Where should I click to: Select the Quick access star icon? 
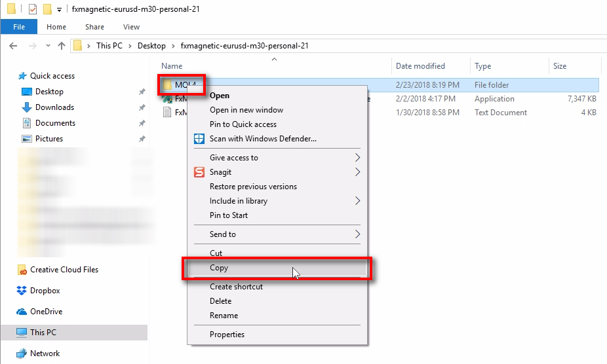pos(22,76)
